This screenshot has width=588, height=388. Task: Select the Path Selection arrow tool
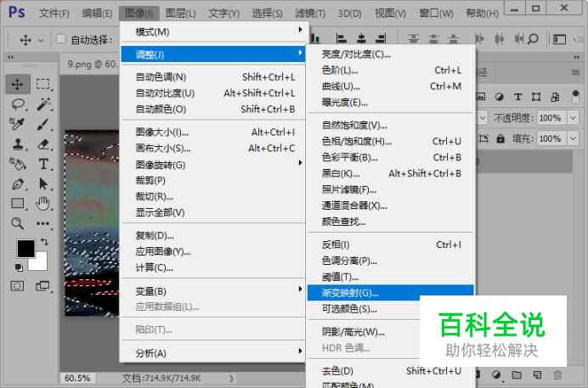(x=43, y=184)
